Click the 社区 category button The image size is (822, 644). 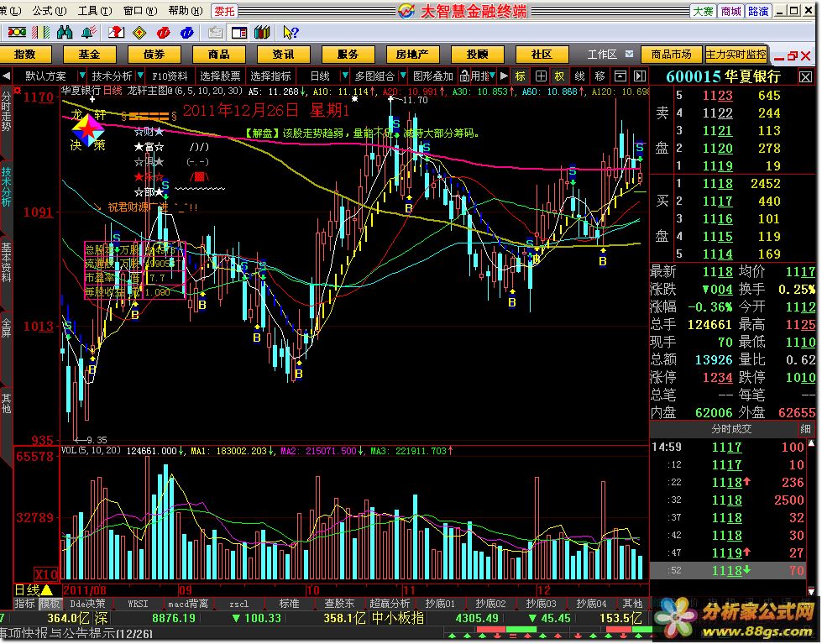[542, 54]
